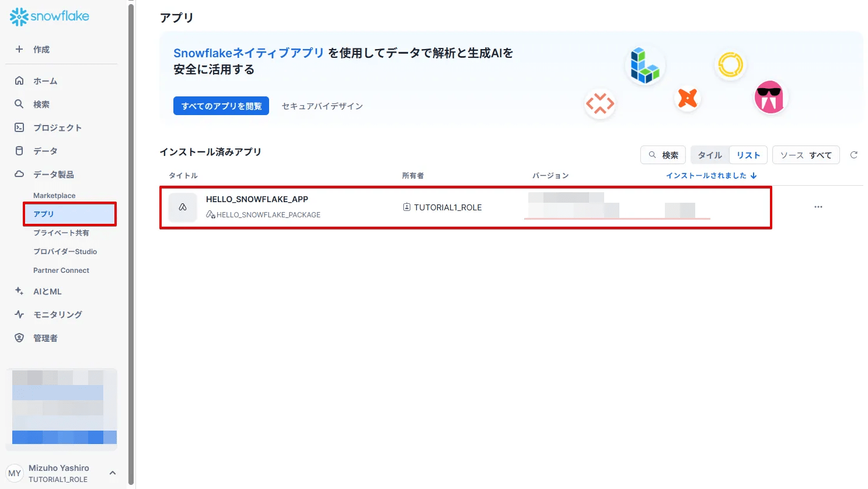Click the pink sunglasses app icon in the banner
This screenshot has height=489, width=868.
click(x=769, y=97)
